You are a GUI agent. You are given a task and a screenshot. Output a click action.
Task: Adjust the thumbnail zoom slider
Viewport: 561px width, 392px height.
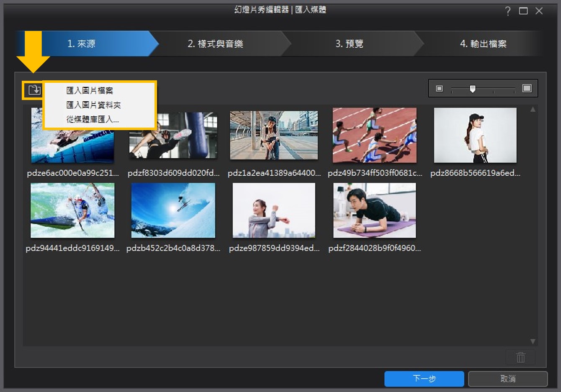click(x=474, y=88)
